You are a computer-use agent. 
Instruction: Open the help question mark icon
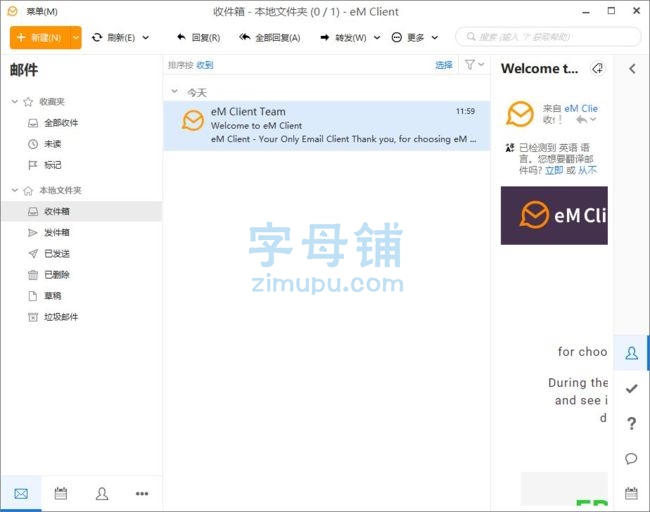631,424
